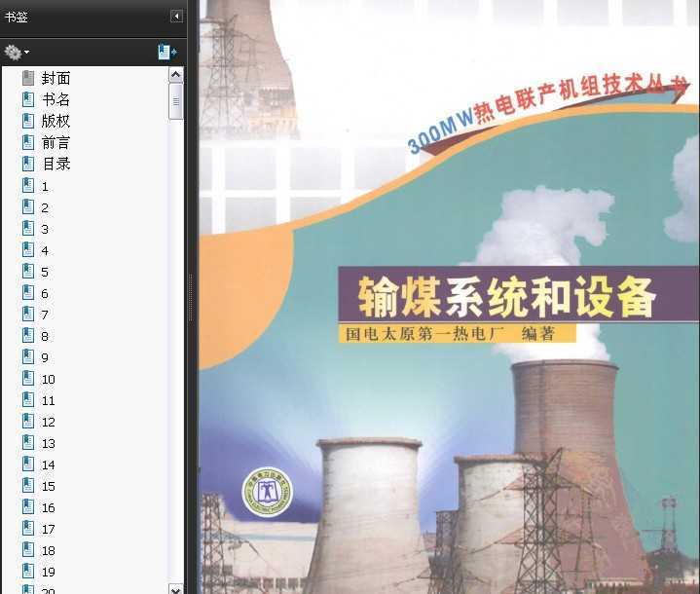Jump to the 前言 bookmark
This screenshot has width=700, height=594.
(x=55, y=142)
